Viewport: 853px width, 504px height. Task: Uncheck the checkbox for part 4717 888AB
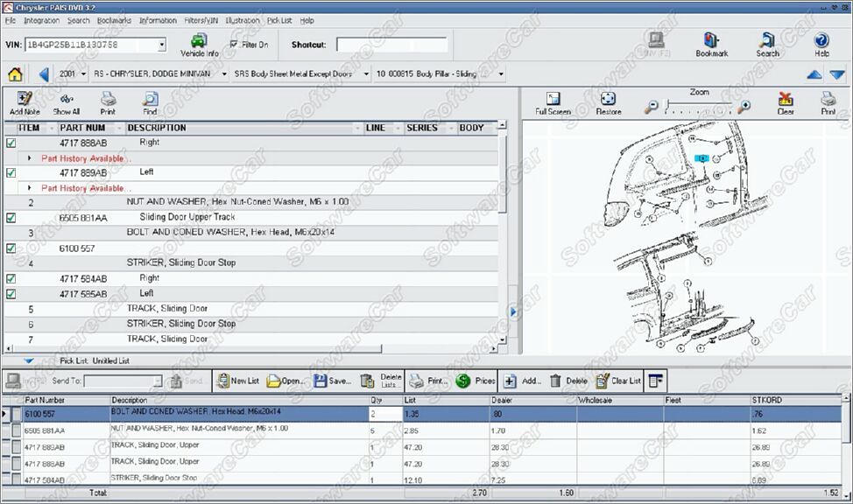tap(11, 143)
